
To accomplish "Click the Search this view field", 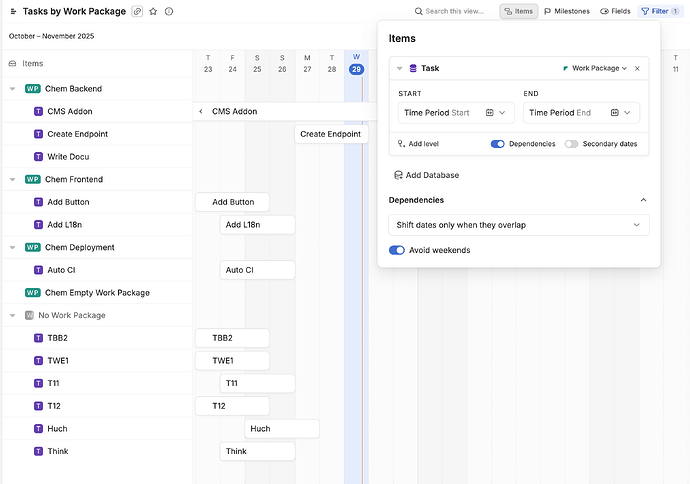I will point(449,11).
